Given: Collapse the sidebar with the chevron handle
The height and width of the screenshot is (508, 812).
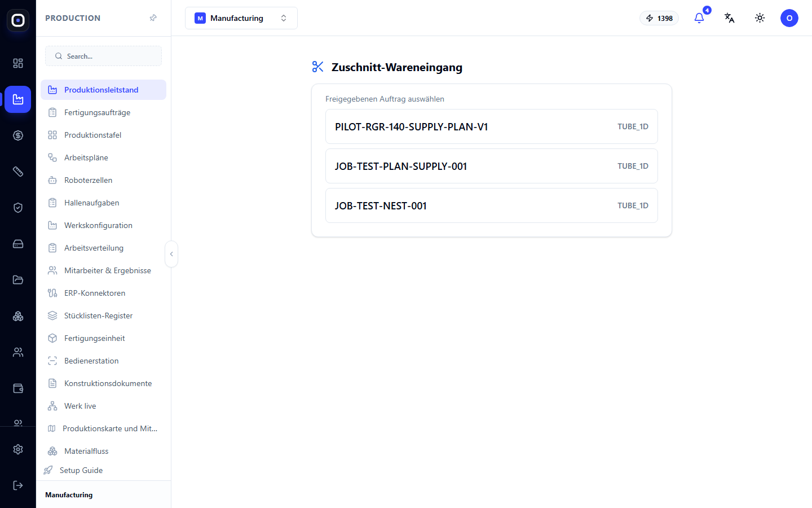Looking at the screenshot, I should [x=171, y=254].
